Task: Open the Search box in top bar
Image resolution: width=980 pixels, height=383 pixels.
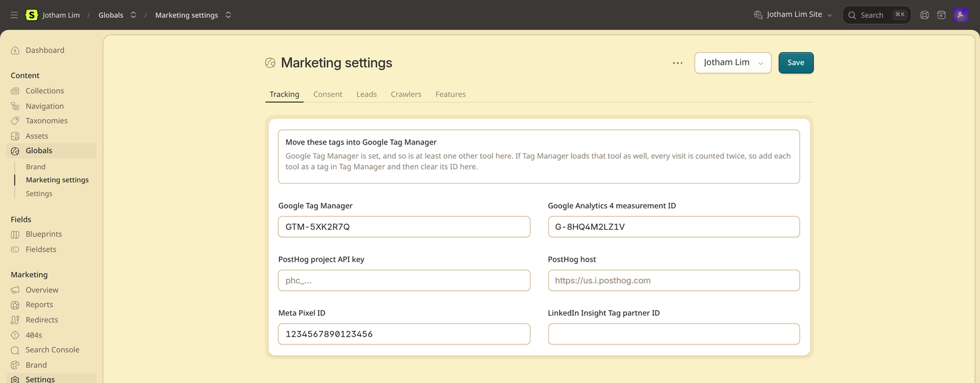Action: click(876, 15)
